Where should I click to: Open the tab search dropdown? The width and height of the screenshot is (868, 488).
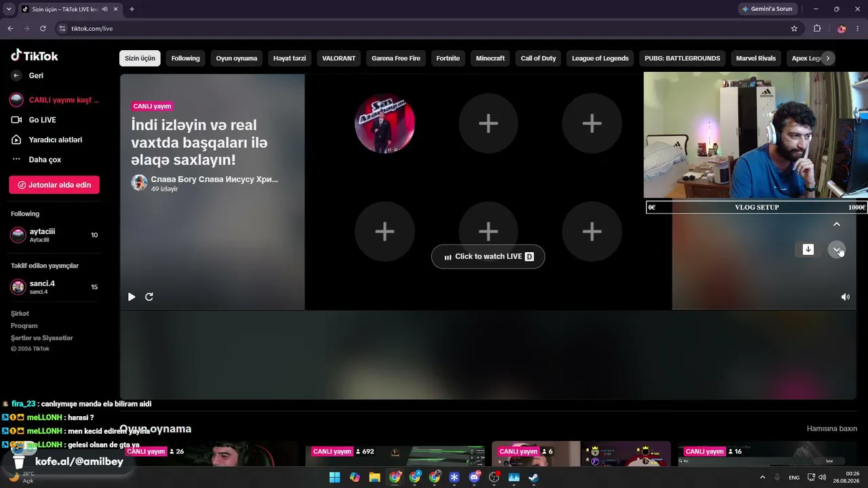[x=9, y=9]
